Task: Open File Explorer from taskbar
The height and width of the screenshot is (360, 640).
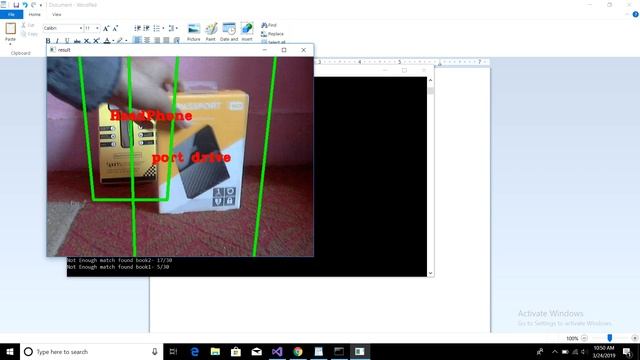Action: [x=216, y=351]
